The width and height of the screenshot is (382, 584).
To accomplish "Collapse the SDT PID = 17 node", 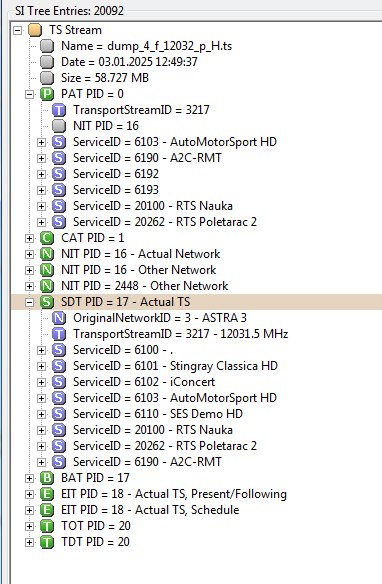I will (29, 302).
